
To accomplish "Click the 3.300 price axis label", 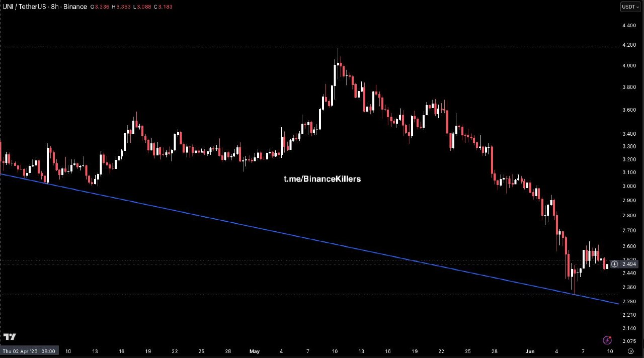I will (x=629, y=147).
